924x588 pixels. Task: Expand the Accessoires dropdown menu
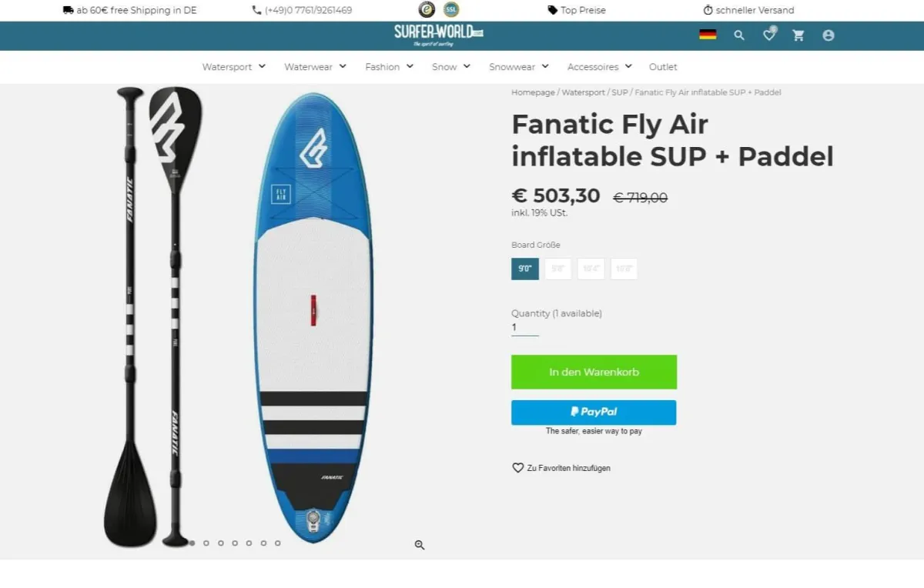click(599, 67)
